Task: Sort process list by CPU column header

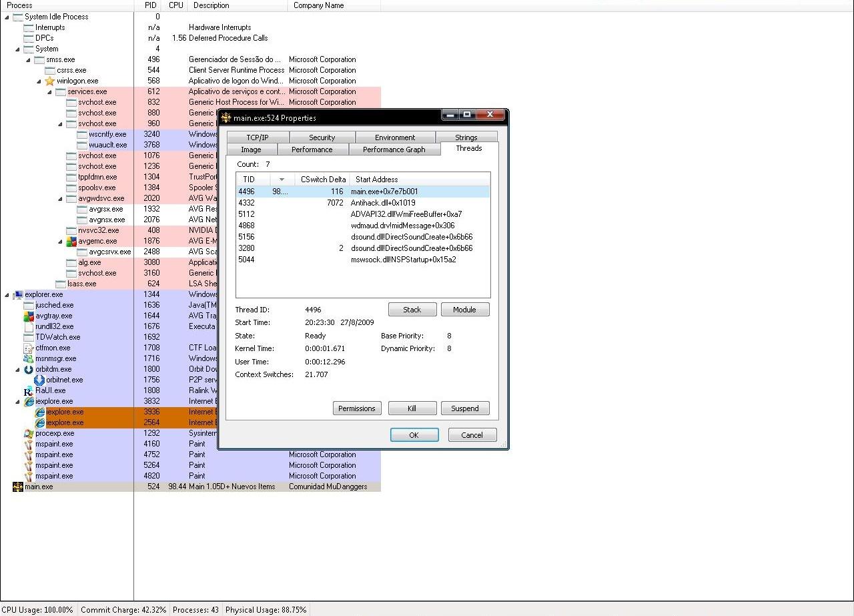Action: click(176, 5)
